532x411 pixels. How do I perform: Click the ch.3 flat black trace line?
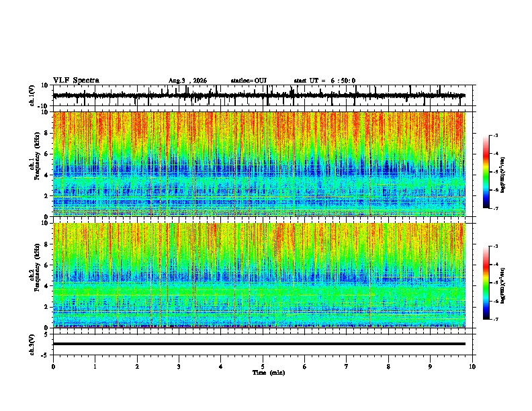[259, 344]
